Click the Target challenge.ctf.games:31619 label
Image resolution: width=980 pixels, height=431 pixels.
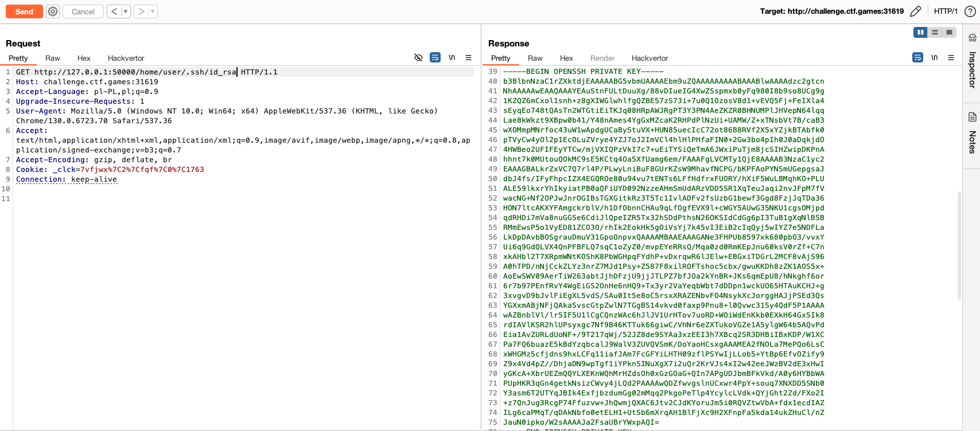tap(831, 11)
